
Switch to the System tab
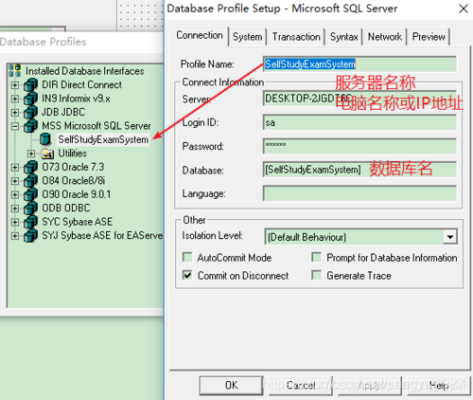(247, 37)
